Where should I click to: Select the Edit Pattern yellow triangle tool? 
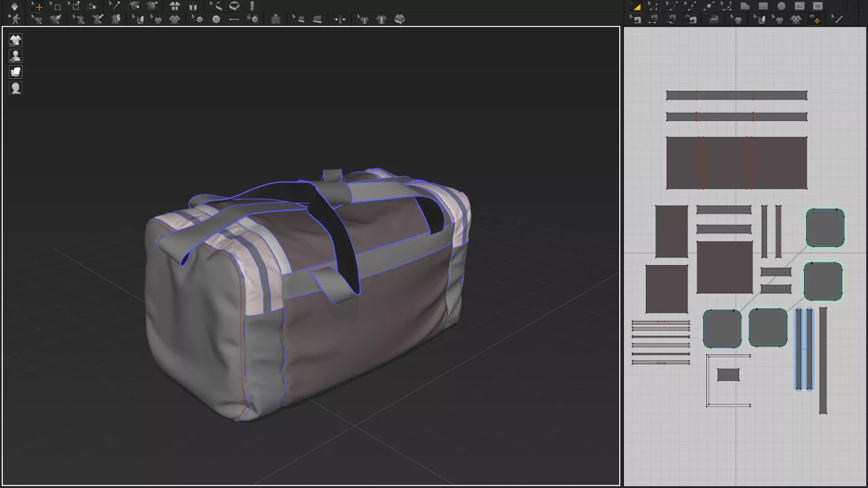(636, 6)
